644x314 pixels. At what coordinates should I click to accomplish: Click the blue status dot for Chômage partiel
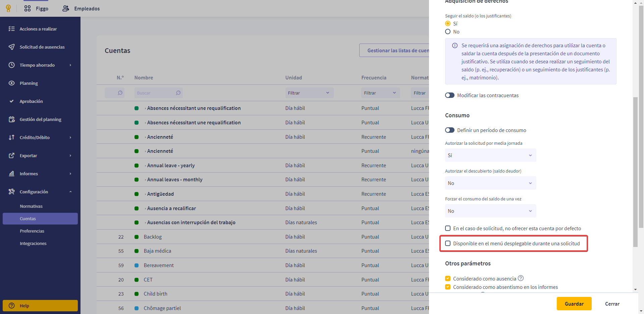[137, 308]
